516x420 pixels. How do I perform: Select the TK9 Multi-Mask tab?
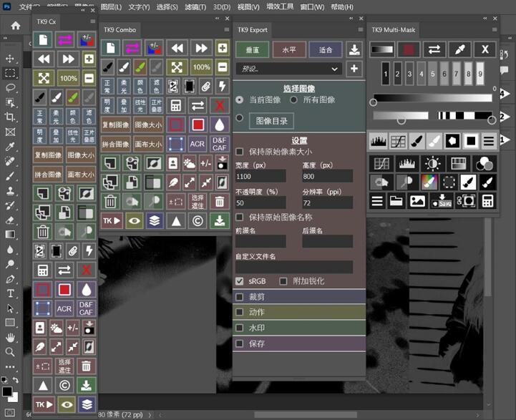[394, 30]
